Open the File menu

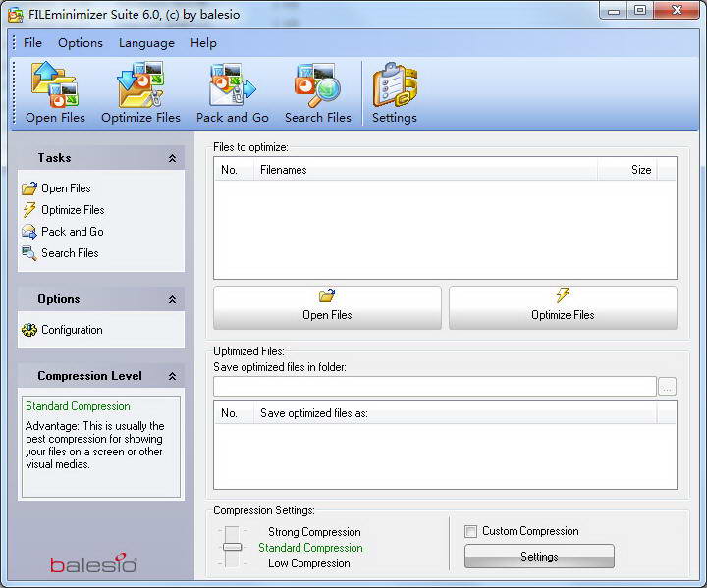(x=32, y=43)
